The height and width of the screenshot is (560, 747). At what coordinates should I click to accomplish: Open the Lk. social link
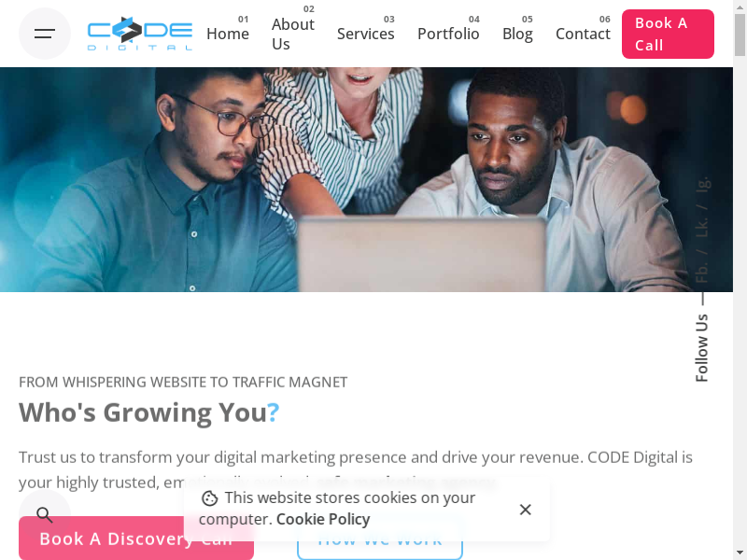[x=702, y=227]
